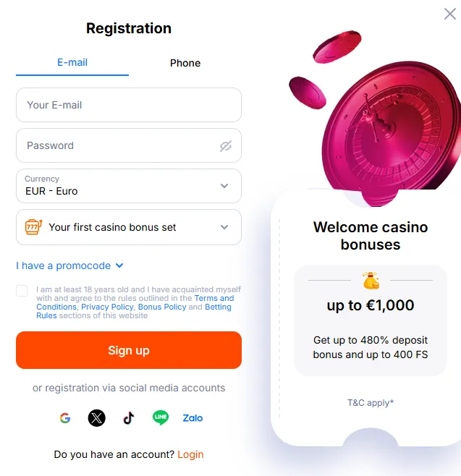The image size is (461, 476).
Task: Toggle password visibility eye icon
Action: coord(226,146)
